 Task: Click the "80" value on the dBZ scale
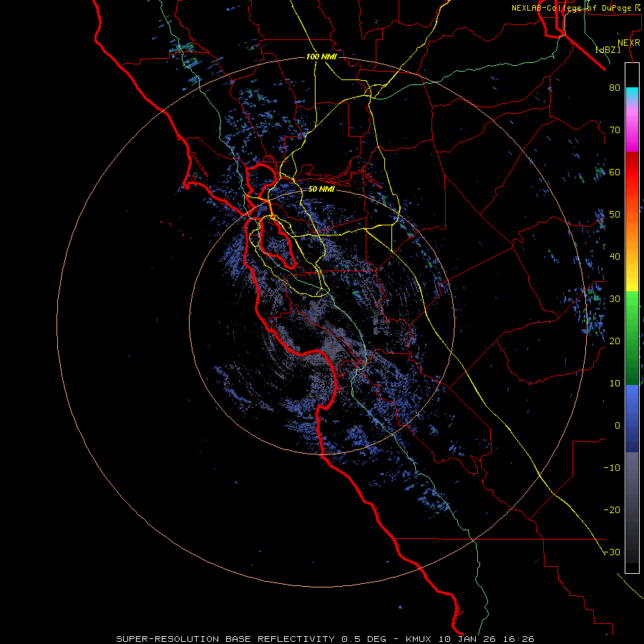615,87
